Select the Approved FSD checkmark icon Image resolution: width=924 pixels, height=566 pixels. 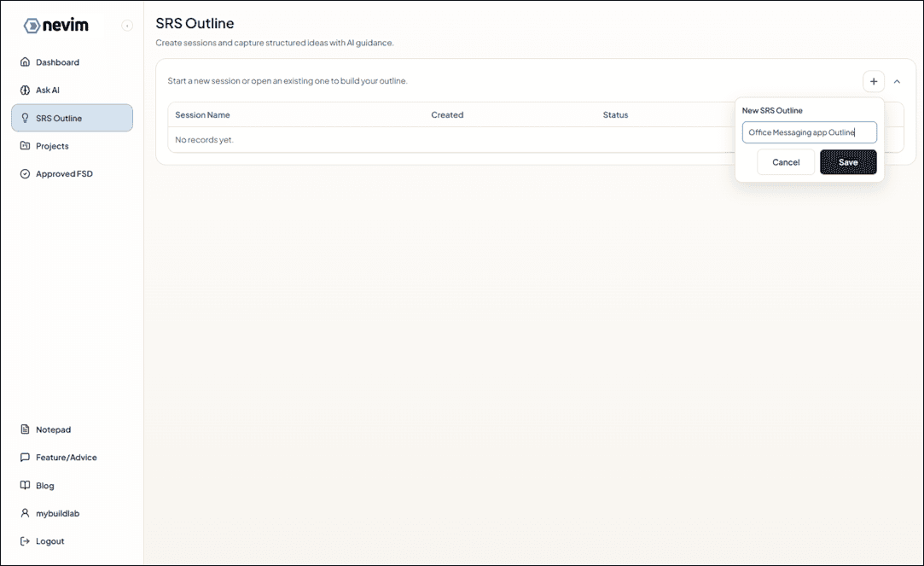coord(24,173)
